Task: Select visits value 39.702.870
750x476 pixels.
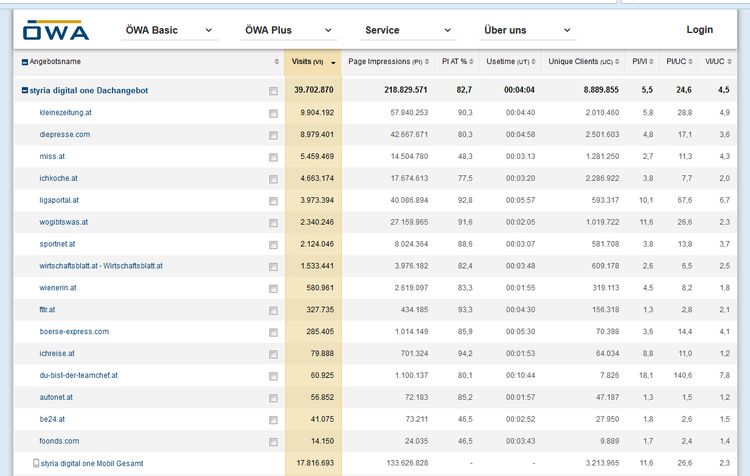Action: (x=314, y=89)
